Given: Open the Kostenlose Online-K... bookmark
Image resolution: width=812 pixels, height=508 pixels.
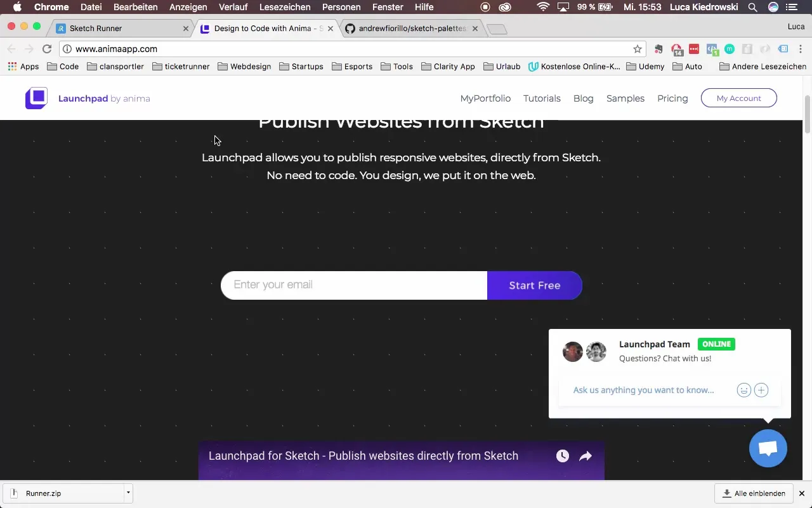Looking at the screenshot, I should click(573, 66).
